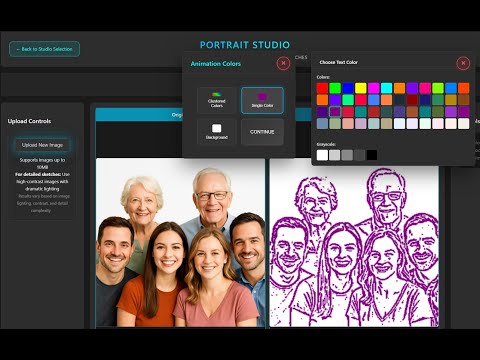The width and height of the screenshot is (480, 360).
Task: Close the Choose Text Color panel
Action: click(463, 63)
